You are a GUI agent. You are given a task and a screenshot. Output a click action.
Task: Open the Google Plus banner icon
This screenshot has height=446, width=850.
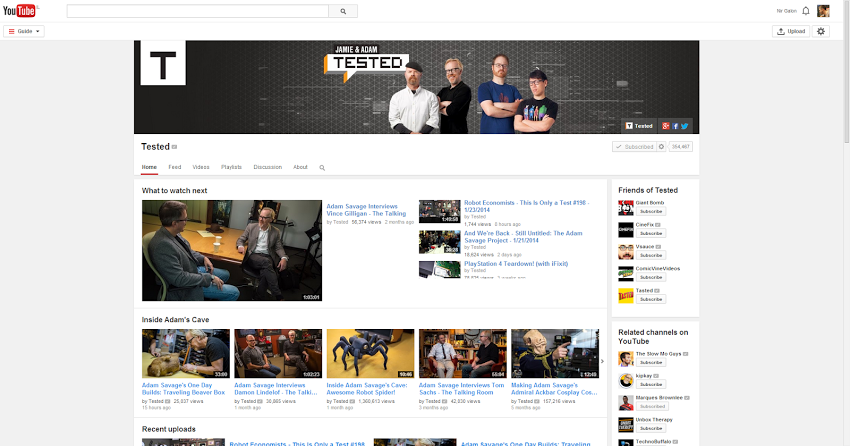tap(666, 126)
